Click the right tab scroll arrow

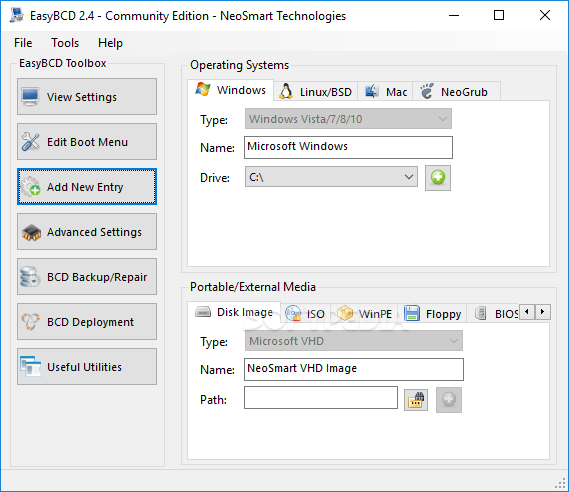543,312
